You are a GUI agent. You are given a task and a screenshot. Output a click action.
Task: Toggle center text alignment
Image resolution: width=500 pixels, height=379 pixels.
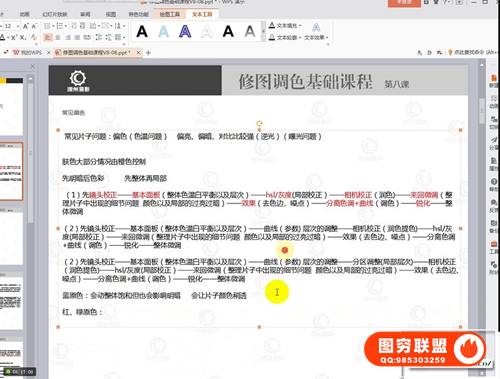[x=58, y=37]
